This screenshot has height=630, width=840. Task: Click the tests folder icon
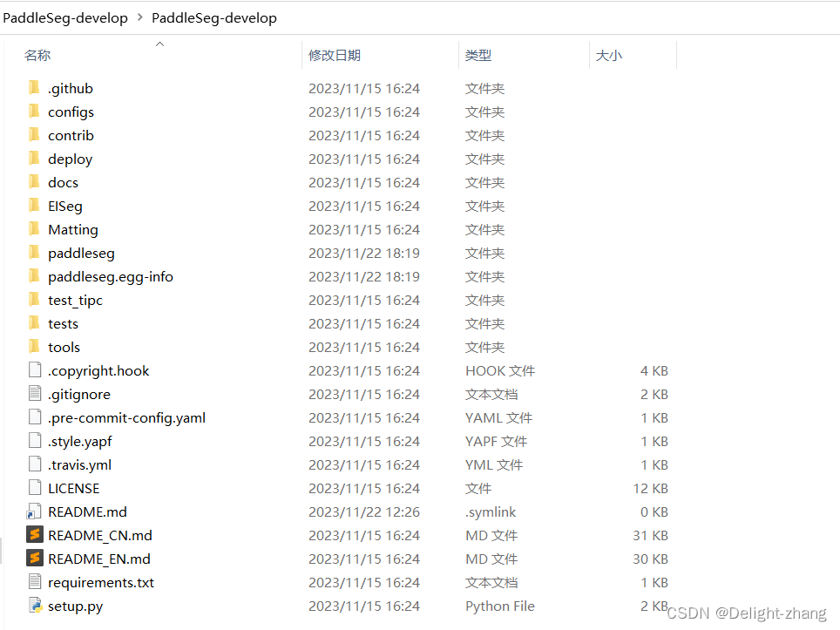34,323
